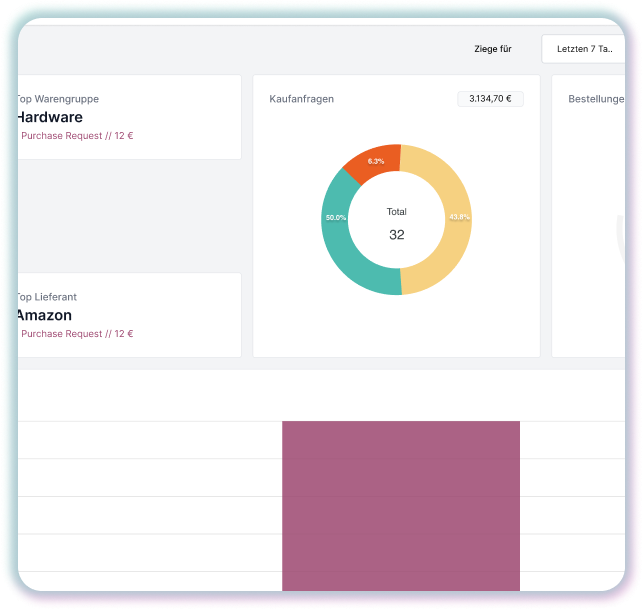
Task: Follow the Purchase Request link under Hardware
Action: click(x=76, y=135)
